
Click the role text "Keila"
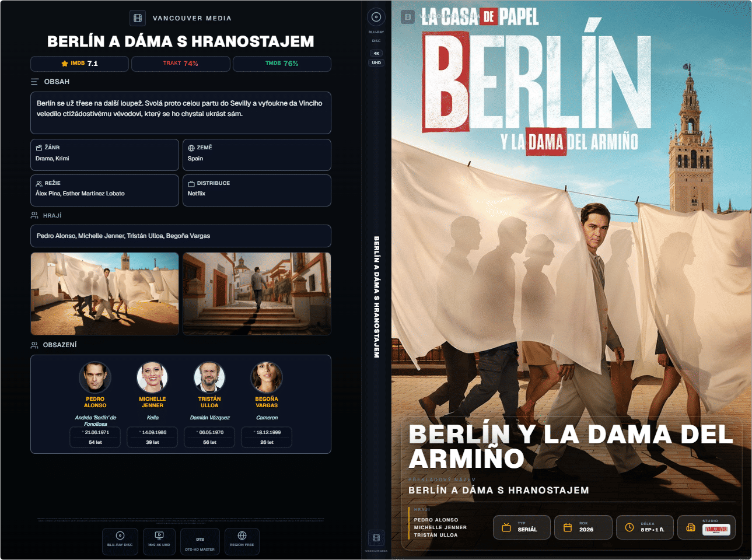click(152, 418)
